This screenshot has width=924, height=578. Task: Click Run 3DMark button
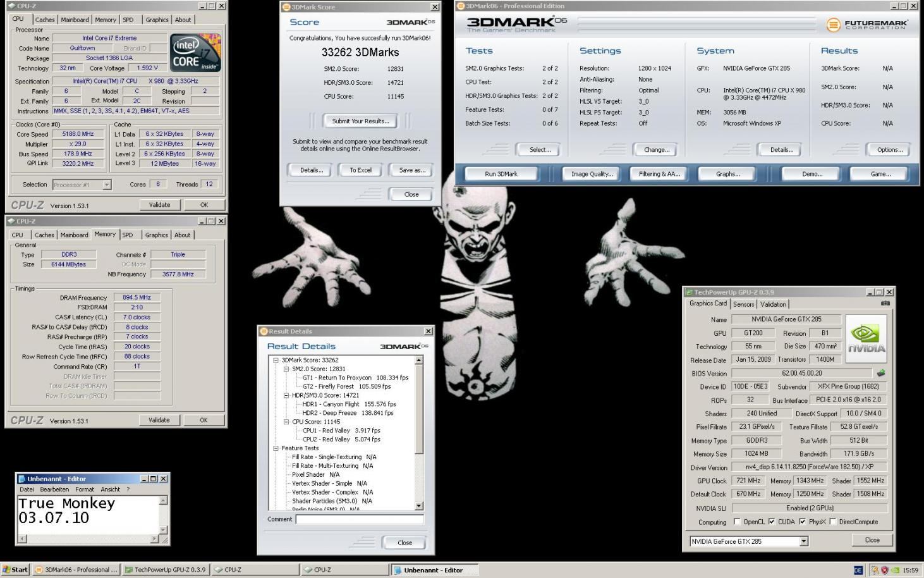click(501, 174)
